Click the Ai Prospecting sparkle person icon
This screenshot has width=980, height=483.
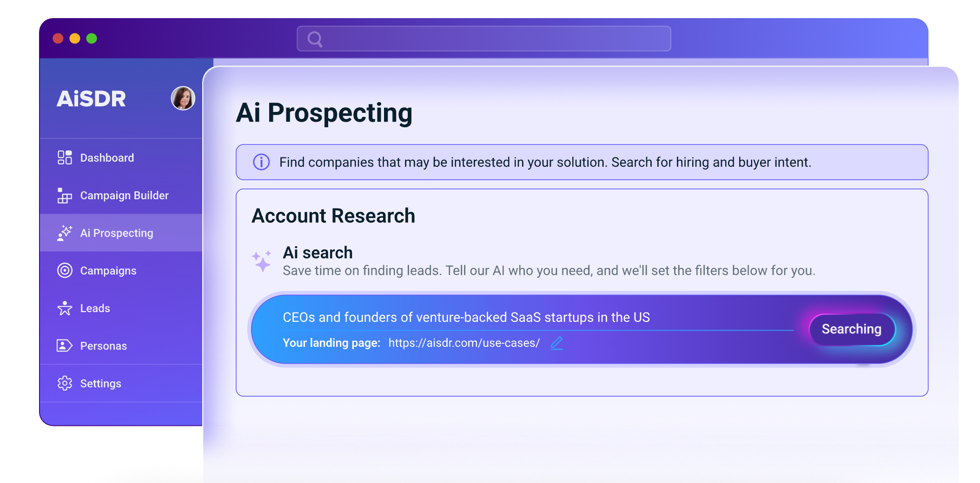[65, 233]
